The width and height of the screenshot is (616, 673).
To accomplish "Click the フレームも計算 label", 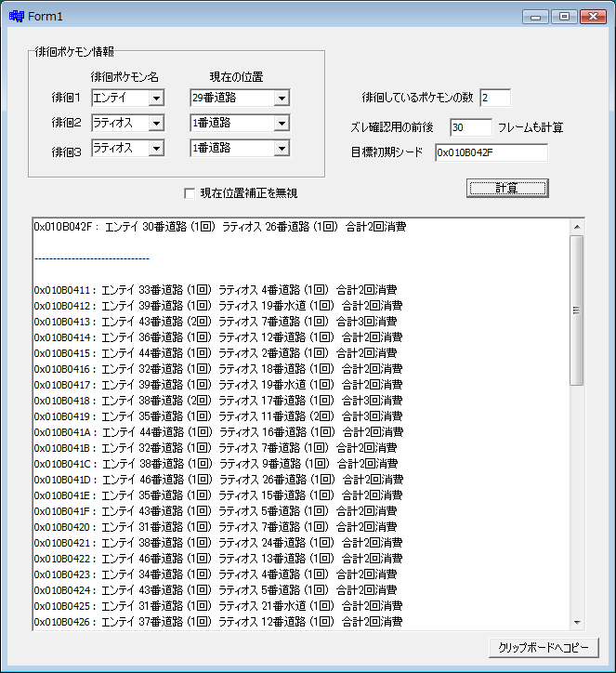I will 531,127.
